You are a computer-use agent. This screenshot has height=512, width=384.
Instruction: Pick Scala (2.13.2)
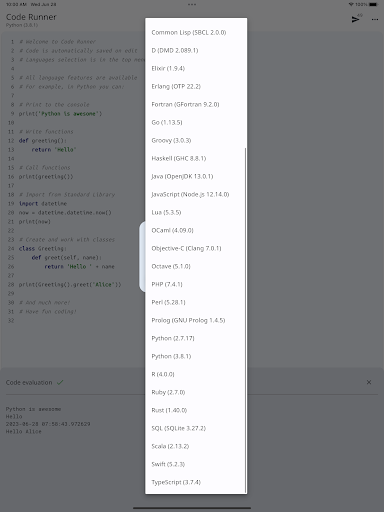pyautogui.click(x=196, y=446)
